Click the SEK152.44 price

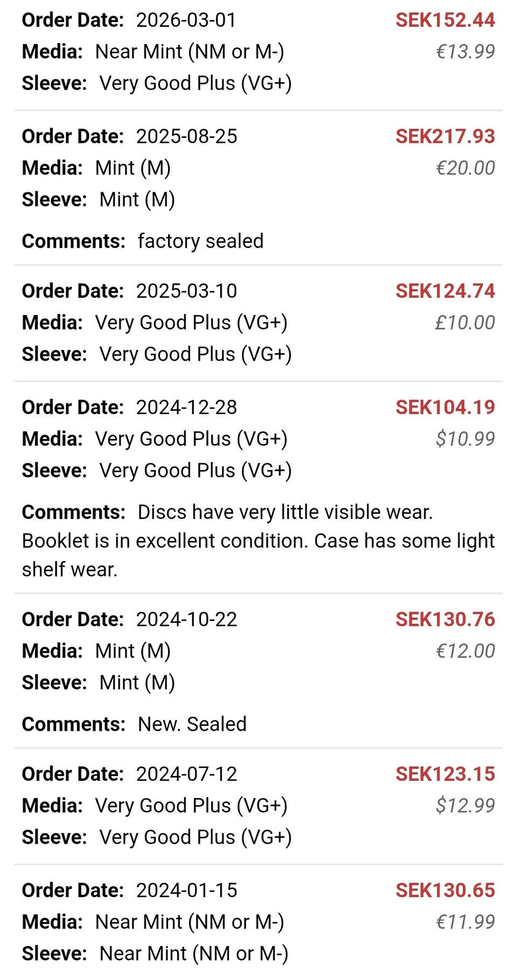(x=445, y=20)
